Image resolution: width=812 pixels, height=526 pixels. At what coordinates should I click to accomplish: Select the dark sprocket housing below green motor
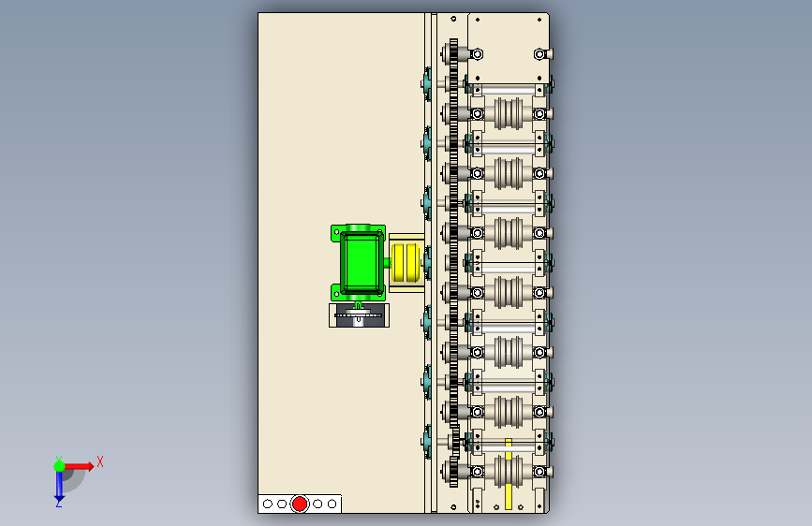[x=359, y=315]
